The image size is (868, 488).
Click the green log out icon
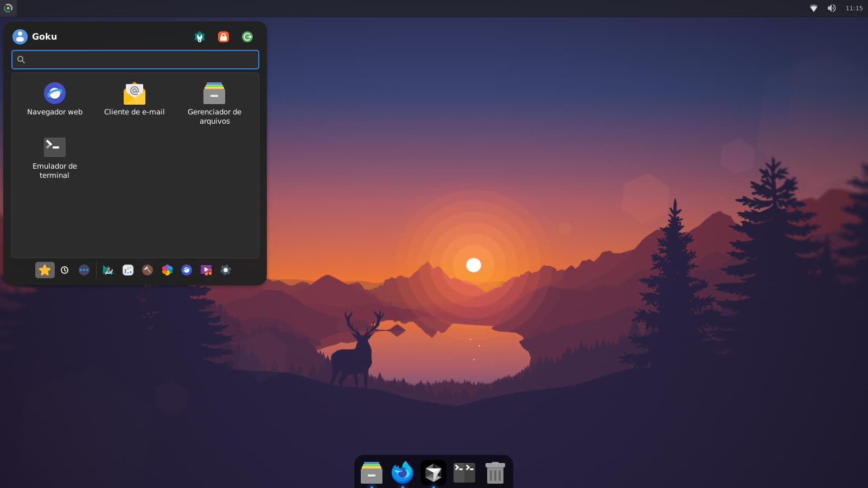[x=247, y=37]
